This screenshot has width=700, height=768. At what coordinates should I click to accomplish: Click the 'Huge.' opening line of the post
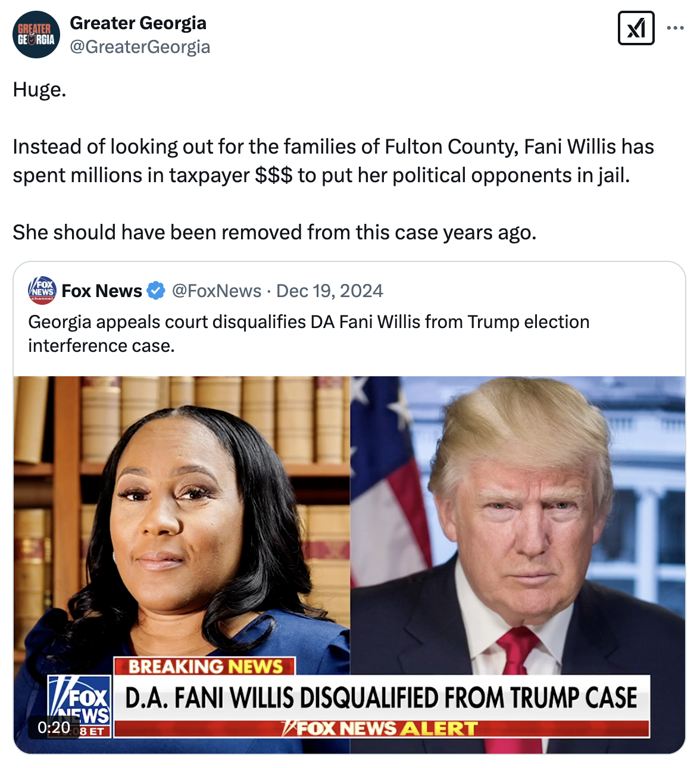[39, 89]
